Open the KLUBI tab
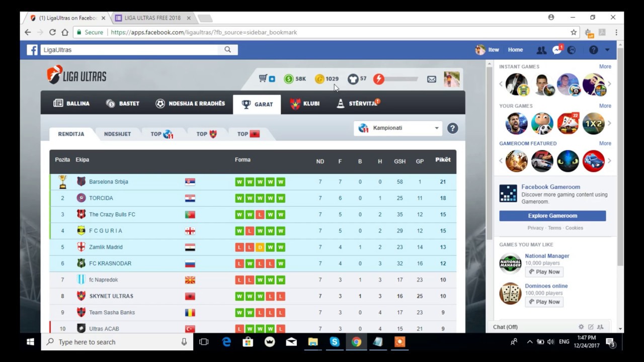The width and height of the screenshot is (644, 362). point(305,104)
